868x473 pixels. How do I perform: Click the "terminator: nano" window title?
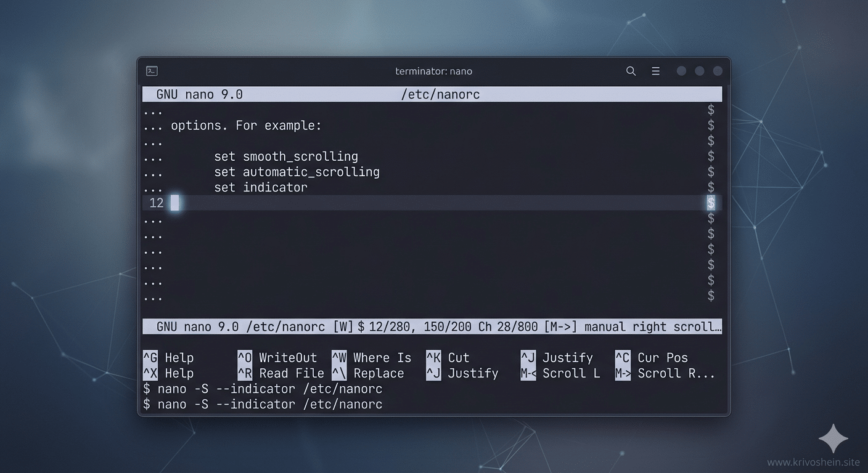[x=433, y=71]
